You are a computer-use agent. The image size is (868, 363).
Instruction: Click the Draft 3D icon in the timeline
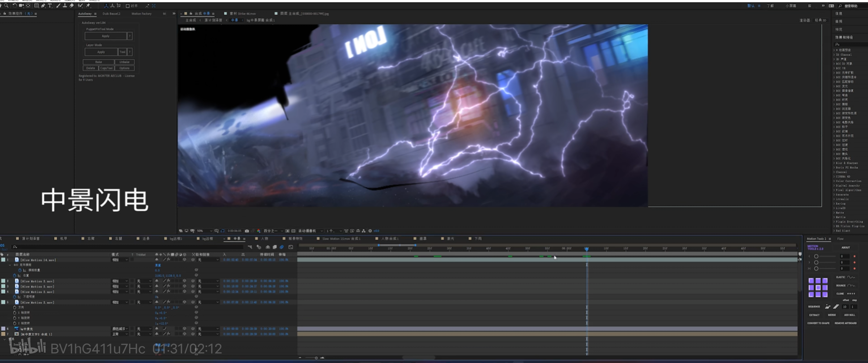259,247
